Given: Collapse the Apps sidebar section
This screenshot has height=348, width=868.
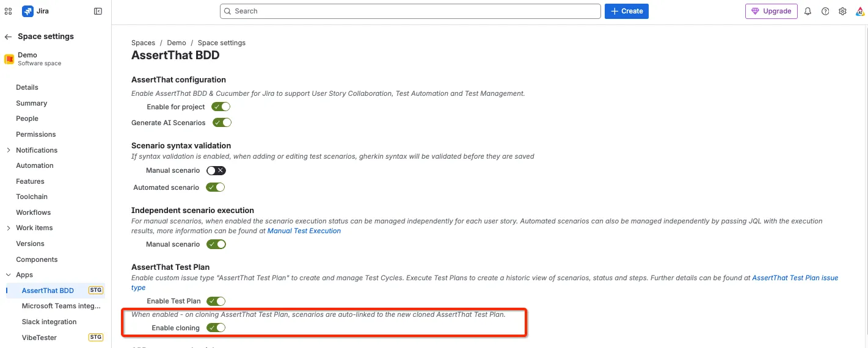Looking at the screenshot, I should (x=8, y=275).
